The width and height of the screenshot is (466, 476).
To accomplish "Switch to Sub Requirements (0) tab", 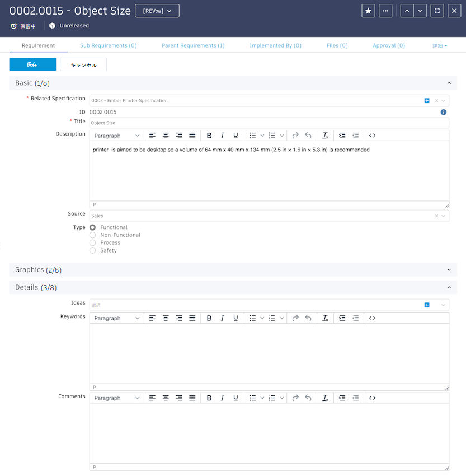I will [108, 45].
